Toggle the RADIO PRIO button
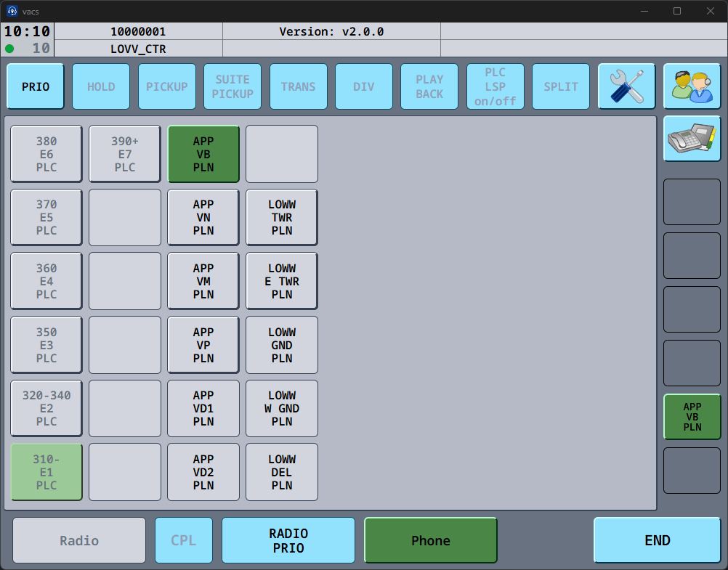Screen dimensions: 728x570 (288, 540)
